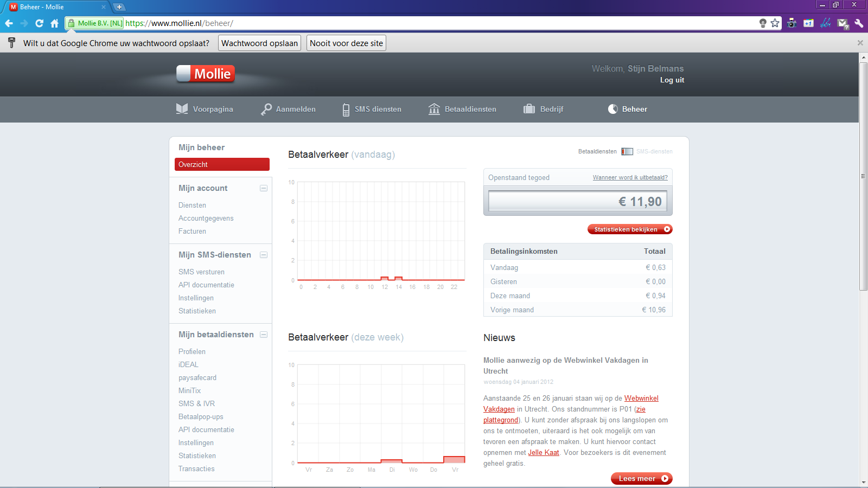Open Transacties in sidebar
Image resolution: width=868 pixels, height=488 pixels.
[196, 469]
